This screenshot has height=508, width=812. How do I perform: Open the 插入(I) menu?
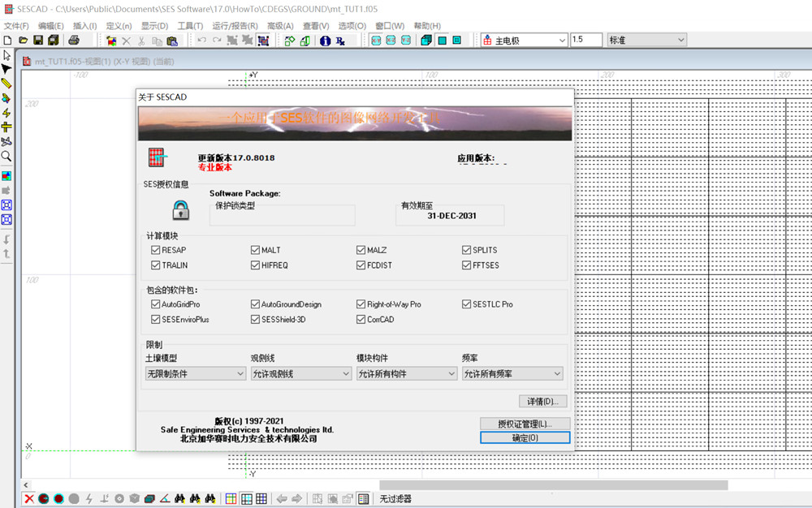click(x=84, y=25)
